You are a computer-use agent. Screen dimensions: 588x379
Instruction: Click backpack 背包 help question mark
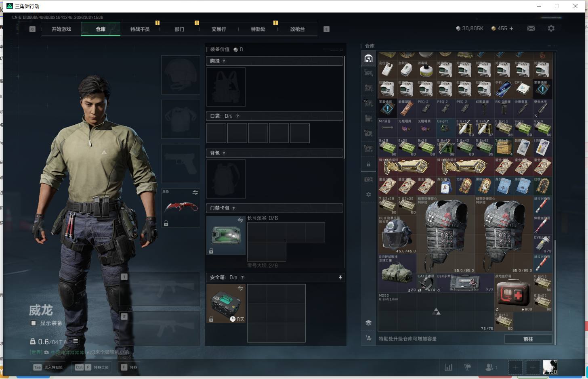click(x=224, y=153)
